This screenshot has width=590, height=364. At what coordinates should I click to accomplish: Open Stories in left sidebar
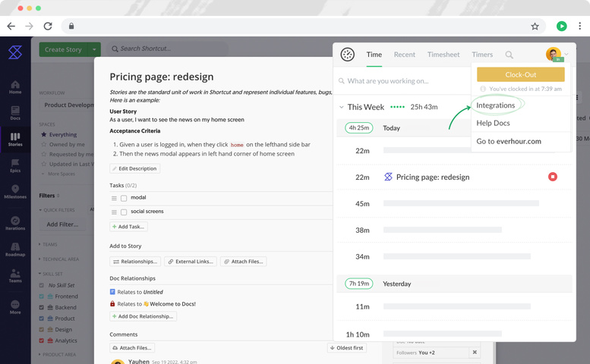tap(15, 140)
